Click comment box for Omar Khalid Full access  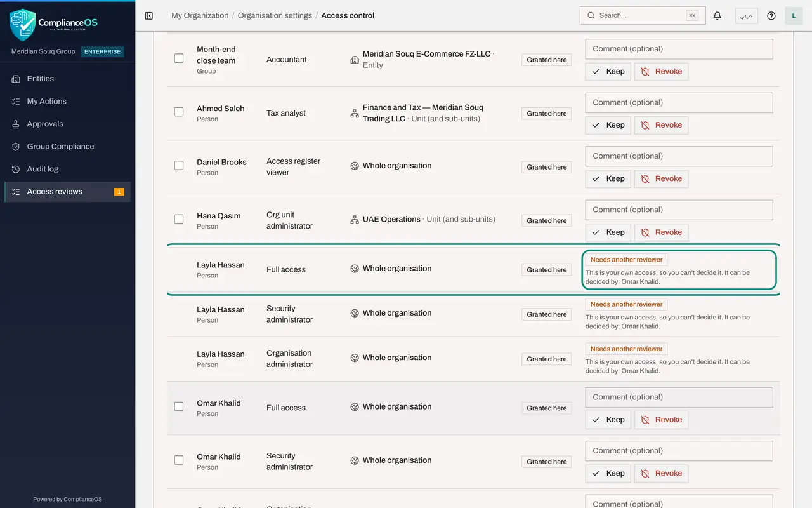679,397
